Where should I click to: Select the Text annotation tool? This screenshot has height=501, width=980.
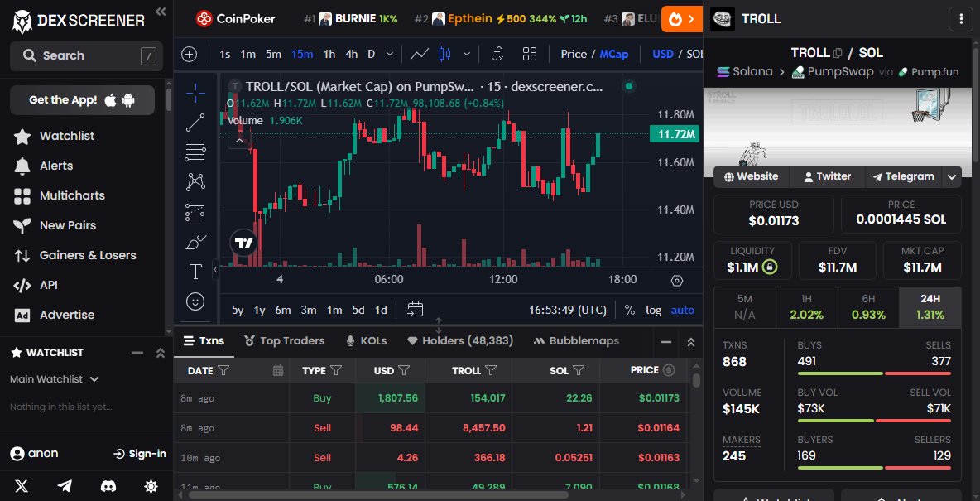[195, 272]
